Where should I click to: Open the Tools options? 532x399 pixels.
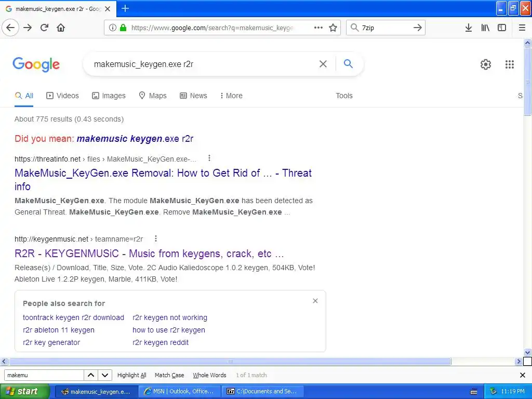coord(344,96)
